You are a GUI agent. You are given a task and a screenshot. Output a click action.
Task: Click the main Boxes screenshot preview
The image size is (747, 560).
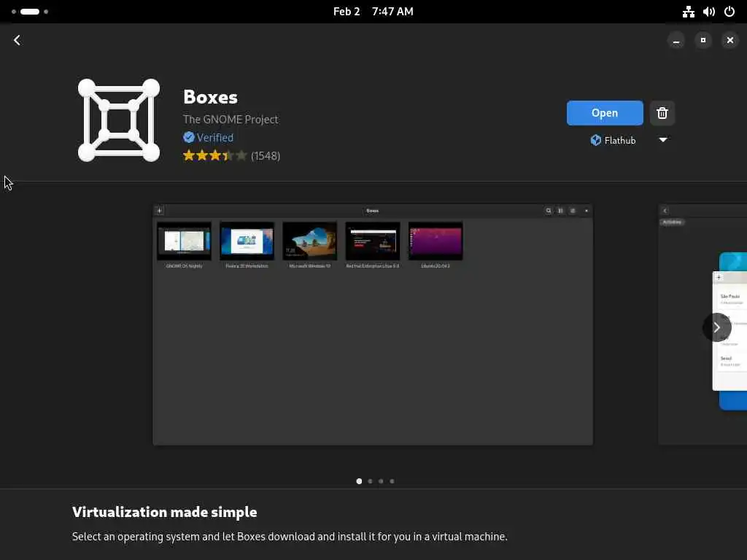[373, 324]
